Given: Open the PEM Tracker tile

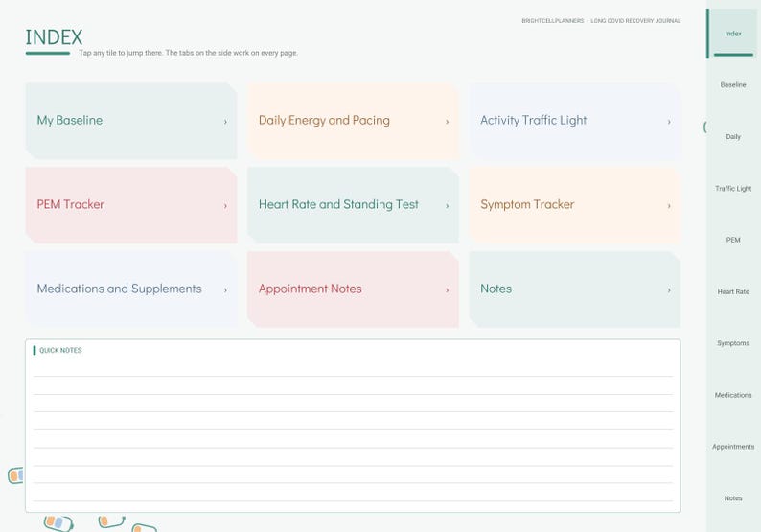Looking at the screenshot, I should [131, 205].
